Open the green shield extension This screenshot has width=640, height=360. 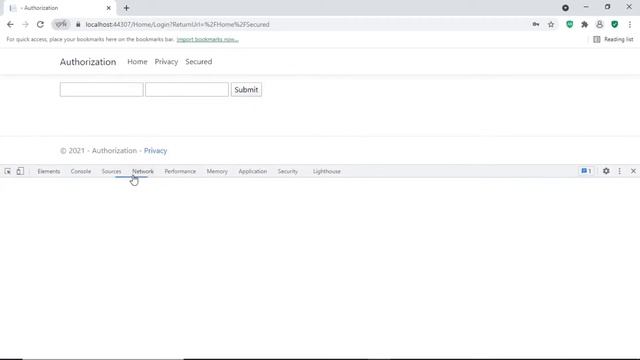[x=569, y=24]
